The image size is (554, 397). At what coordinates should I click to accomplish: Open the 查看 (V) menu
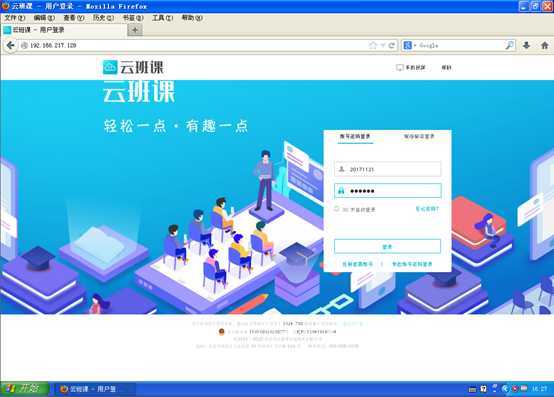click(x=73, y=18)
